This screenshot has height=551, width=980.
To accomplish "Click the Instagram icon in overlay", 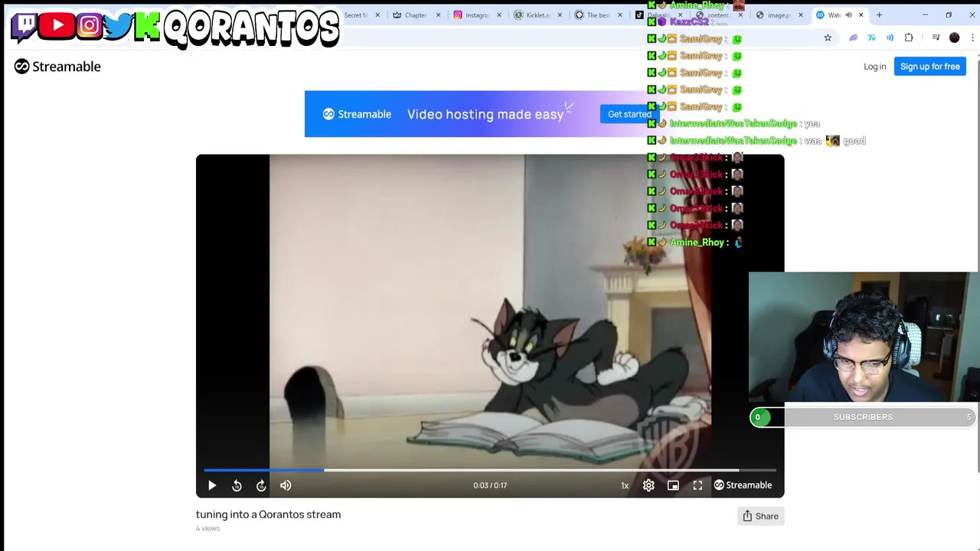I will click(89, 26).
